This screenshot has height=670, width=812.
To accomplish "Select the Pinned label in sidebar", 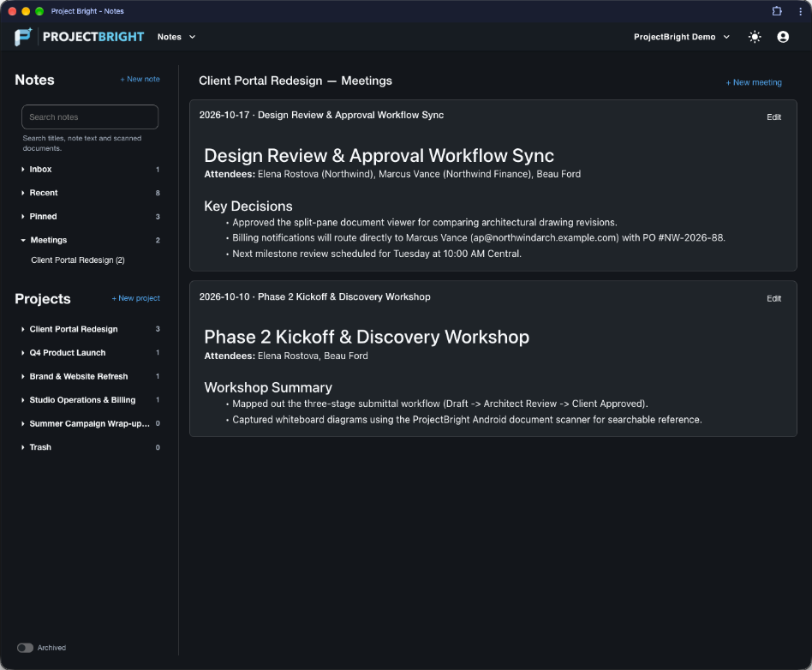I will tap(43, 217).
